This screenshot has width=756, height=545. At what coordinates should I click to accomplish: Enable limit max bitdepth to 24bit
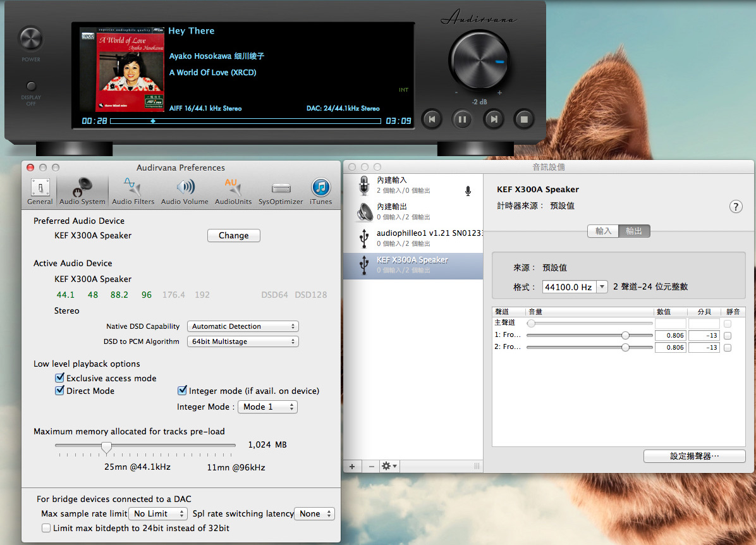coord(46,528)
